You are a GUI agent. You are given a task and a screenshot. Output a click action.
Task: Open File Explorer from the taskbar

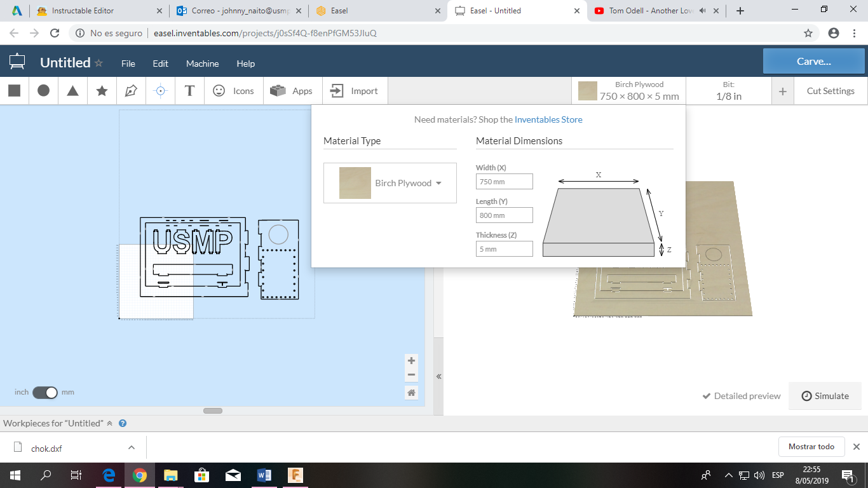[170, 475]
